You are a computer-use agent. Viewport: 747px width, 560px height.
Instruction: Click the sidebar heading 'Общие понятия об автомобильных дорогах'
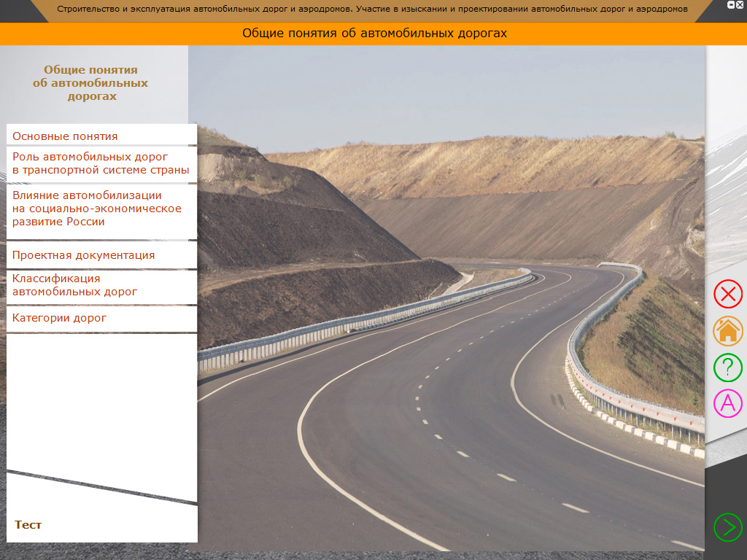(x=90, y=83)
